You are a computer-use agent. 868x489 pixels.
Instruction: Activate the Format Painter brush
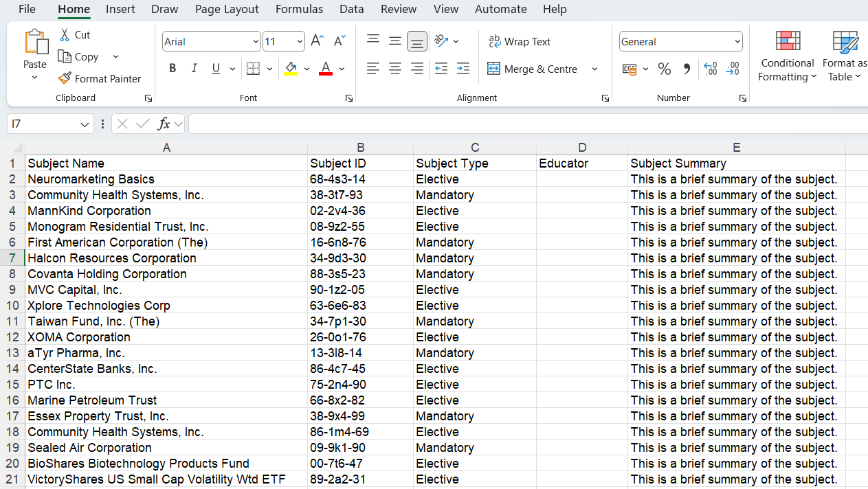coord(65,79)
